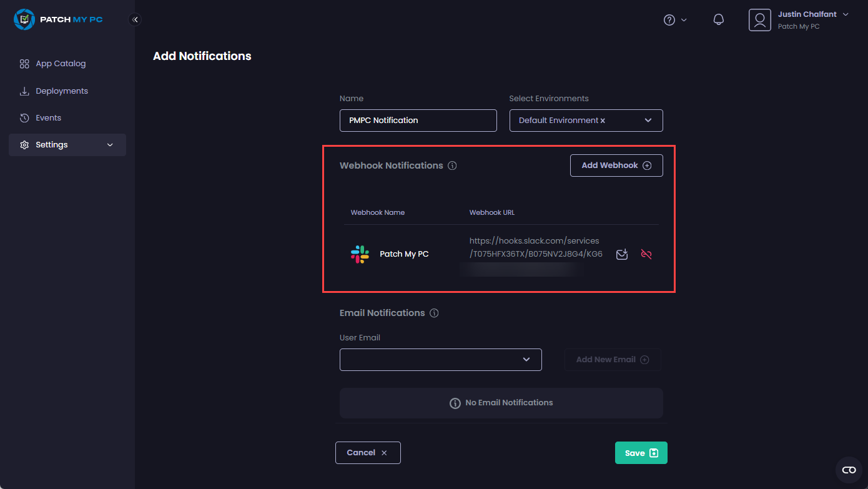Click the user profile avatar icon
868x489 pixels.
(759, 20)
